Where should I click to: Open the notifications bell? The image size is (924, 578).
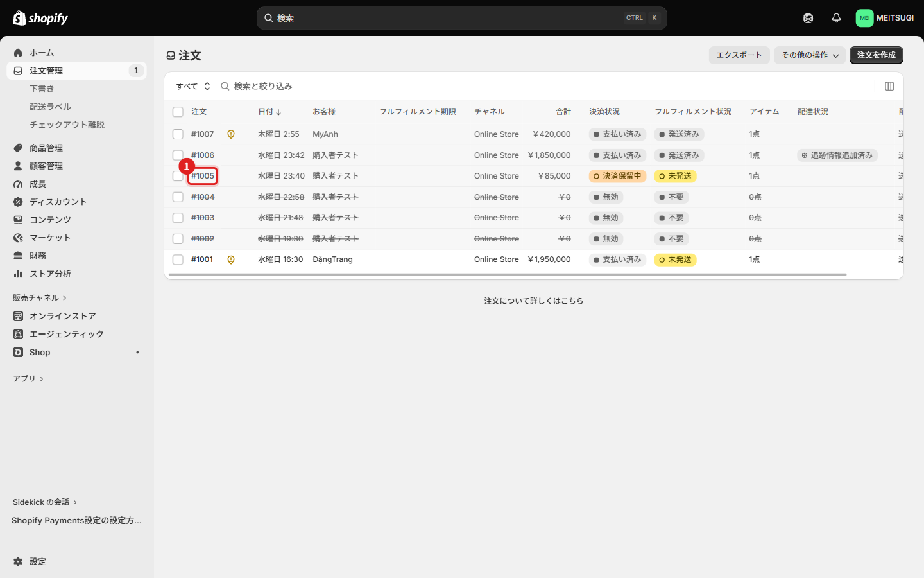(836, 18)
